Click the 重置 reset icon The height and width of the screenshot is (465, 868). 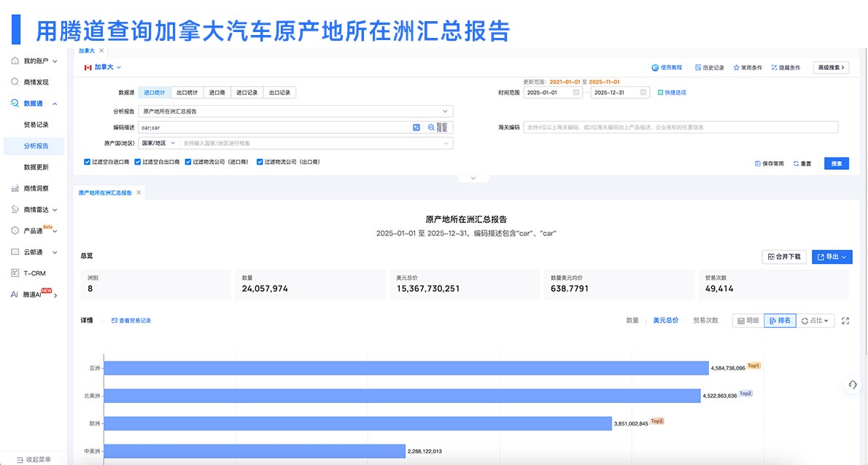point(799,163)
